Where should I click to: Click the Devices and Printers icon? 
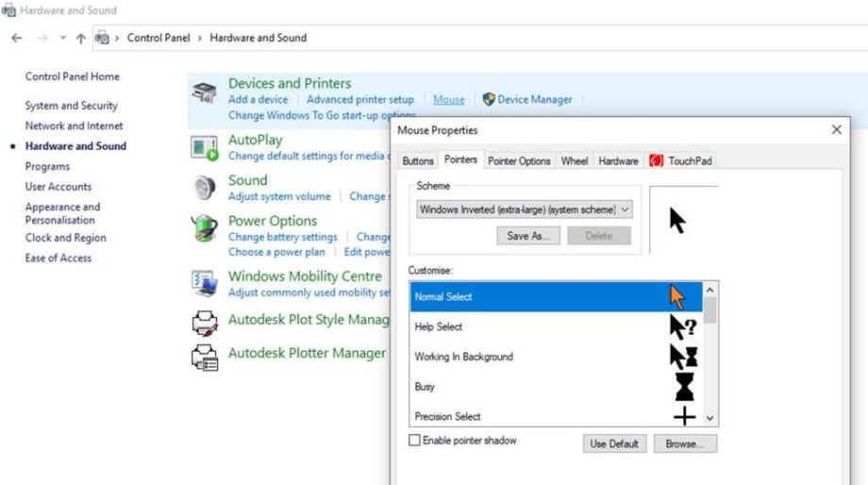(x=205, y=93)
